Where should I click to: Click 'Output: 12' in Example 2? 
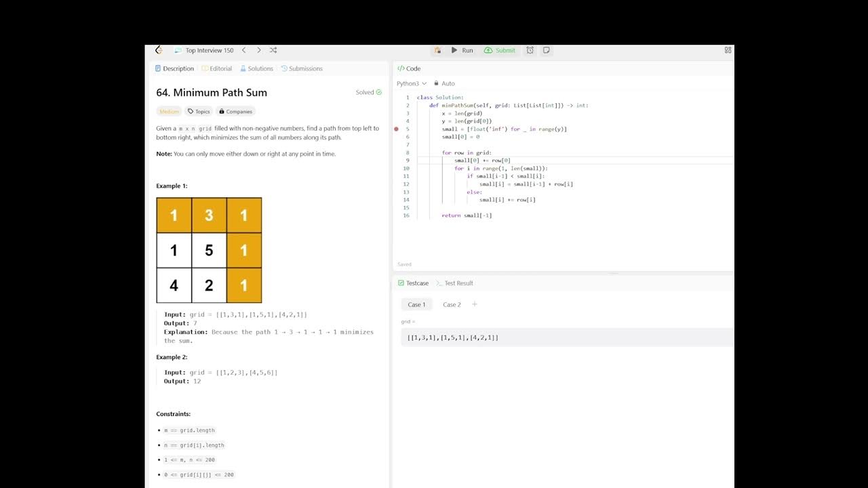182,382
